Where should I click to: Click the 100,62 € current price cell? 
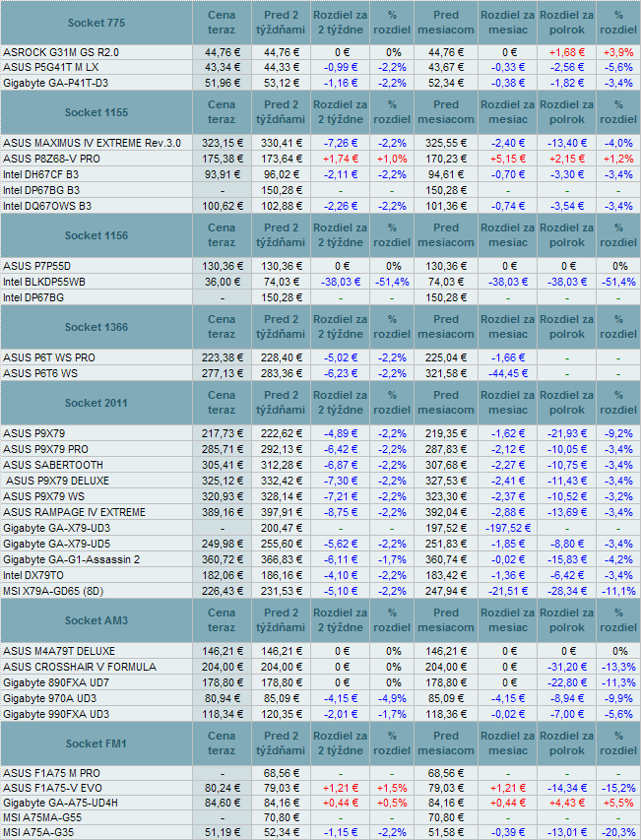[x=223, y=206]
